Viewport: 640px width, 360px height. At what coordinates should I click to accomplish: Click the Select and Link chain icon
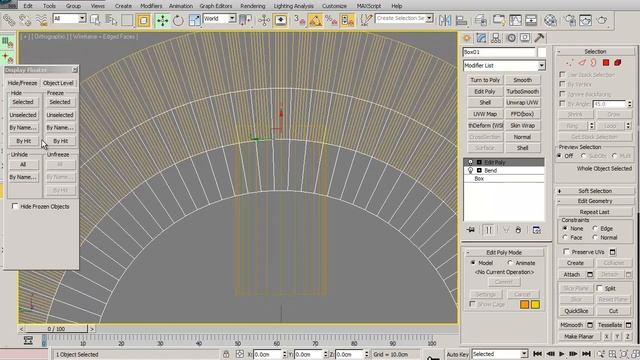point(9,20)
